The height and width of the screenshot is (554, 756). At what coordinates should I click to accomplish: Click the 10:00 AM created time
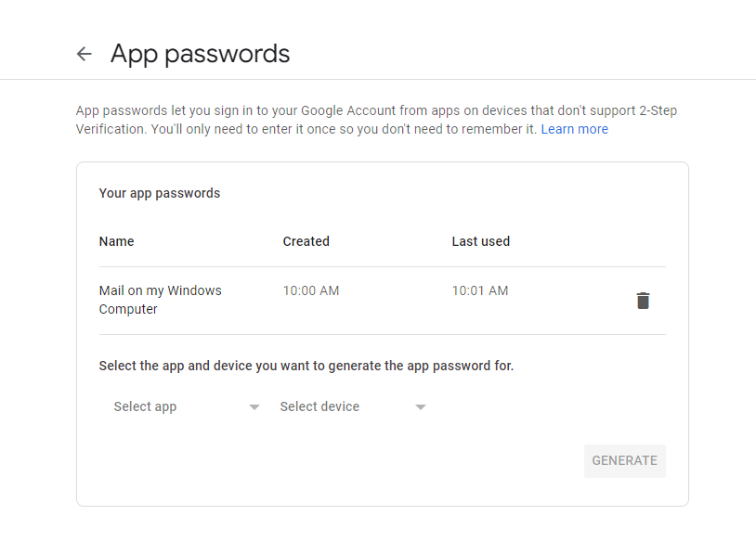coord(311,290)
